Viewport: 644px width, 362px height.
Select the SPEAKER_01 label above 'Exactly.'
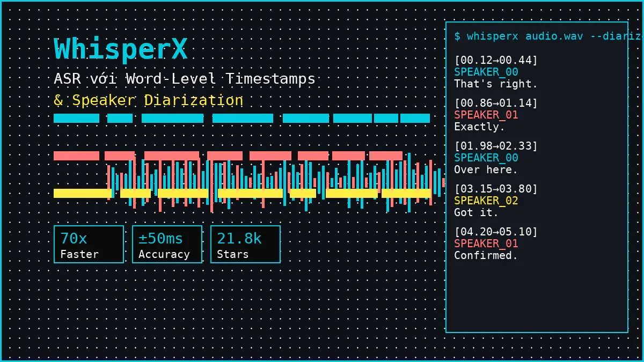[x=486, y=115]
